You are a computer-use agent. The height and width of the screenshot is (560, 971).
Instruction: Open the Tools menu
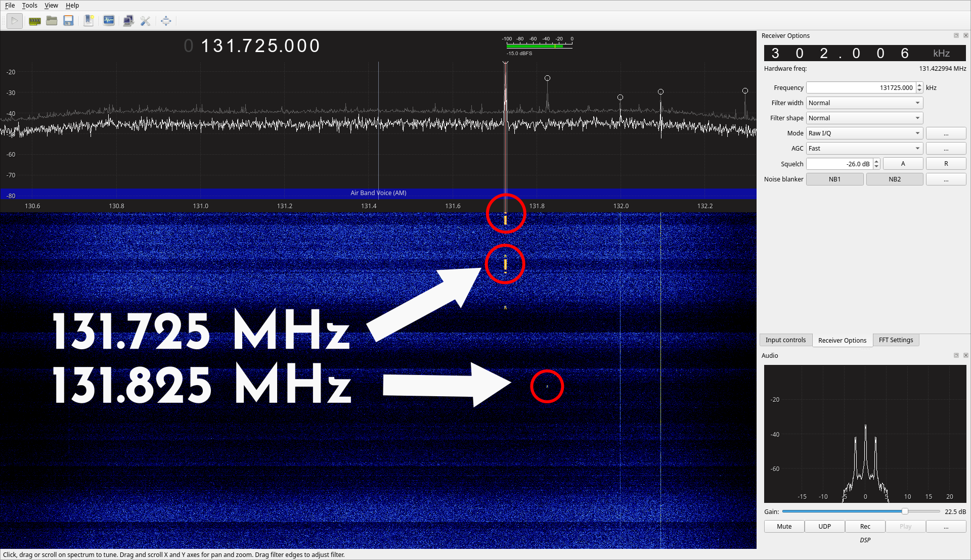[x=29, y=5]
